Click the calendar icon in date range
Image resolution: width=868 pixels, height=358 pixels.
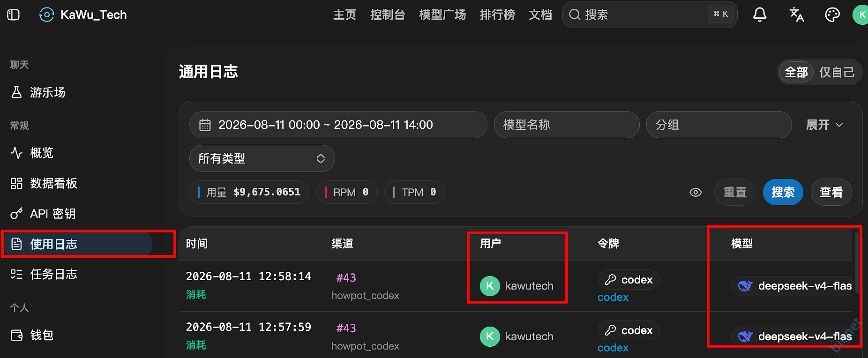[x=205, y=125]
